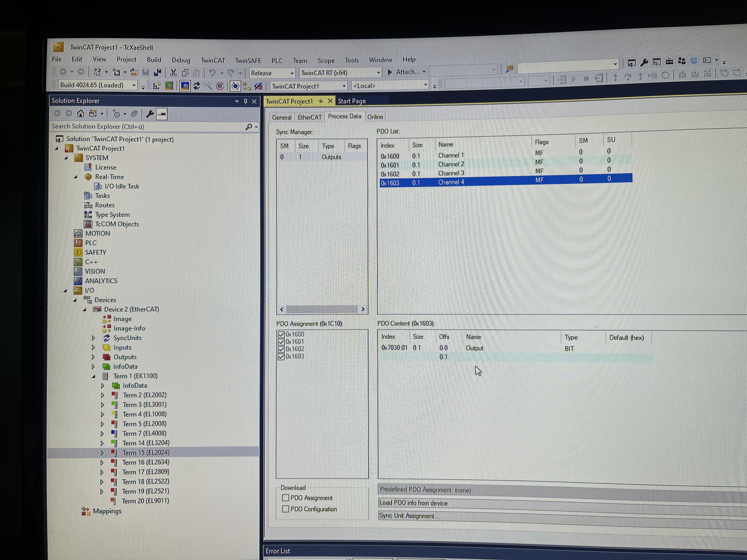Viewport: 747px width, 560px height.
Task: Expand the Term 15 (EL2024) tree node
Action: [102, 453]
